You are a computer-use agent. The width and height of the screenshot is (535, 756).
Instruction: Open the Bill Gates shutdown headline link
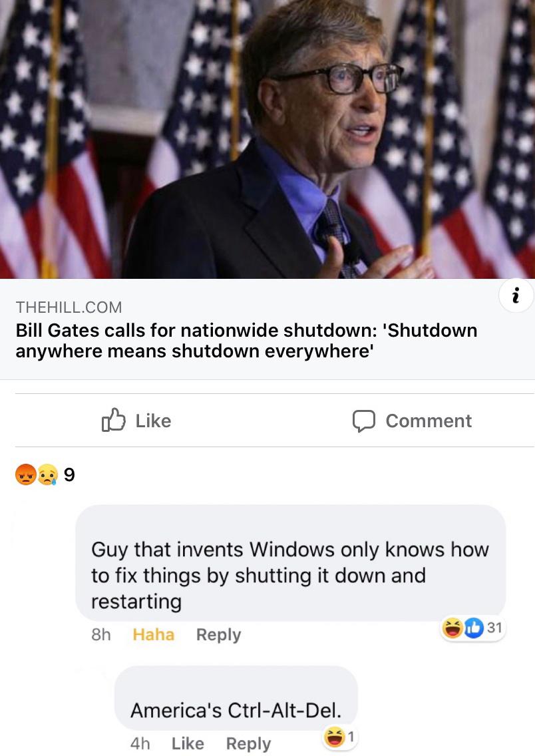coord(246,341)
